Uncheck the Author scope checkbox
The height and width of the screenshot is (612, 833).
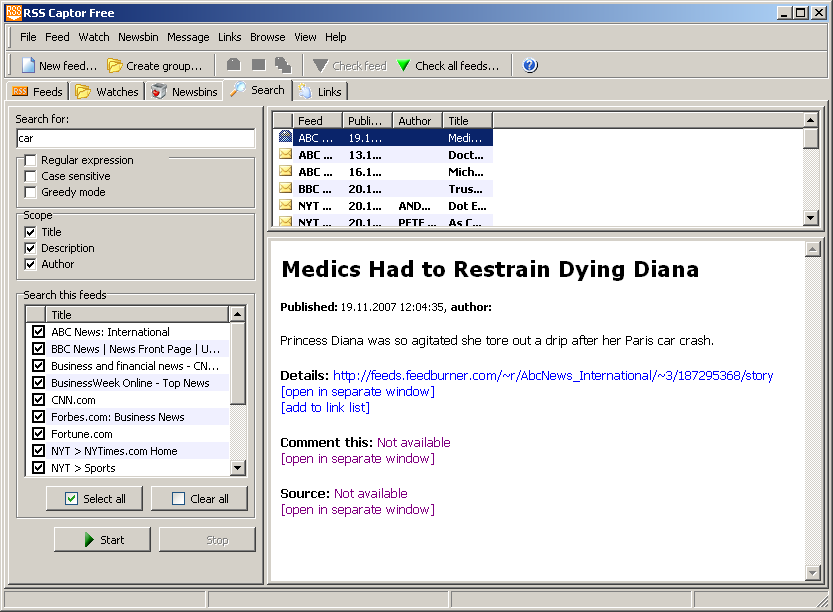tap(31, 264)
